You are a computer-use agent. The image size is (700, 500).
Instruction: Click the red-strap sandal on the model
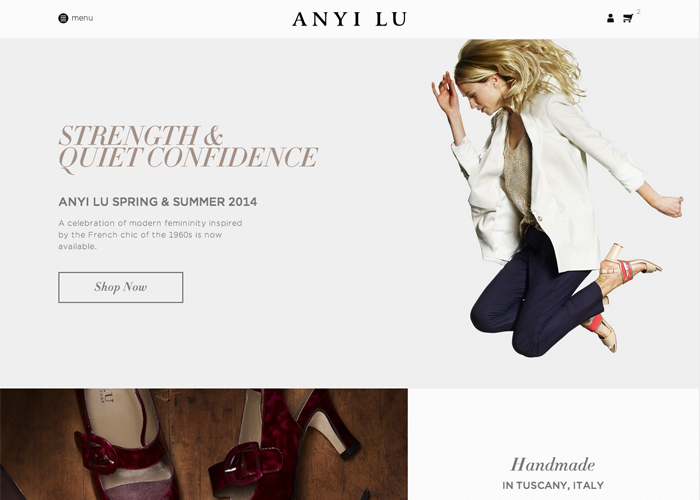(x=629, y=266)
